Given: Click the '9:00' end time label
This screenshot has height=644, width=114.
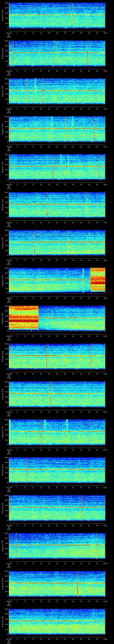Looking at the screenshot, I should [x=105, y=298].
